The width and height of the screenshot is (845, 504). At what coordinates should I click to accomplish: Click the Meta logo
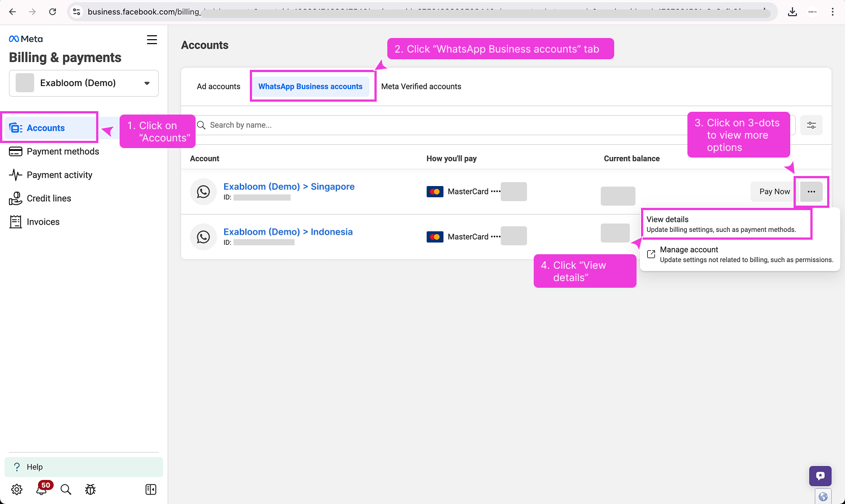[x=26, y=39]
